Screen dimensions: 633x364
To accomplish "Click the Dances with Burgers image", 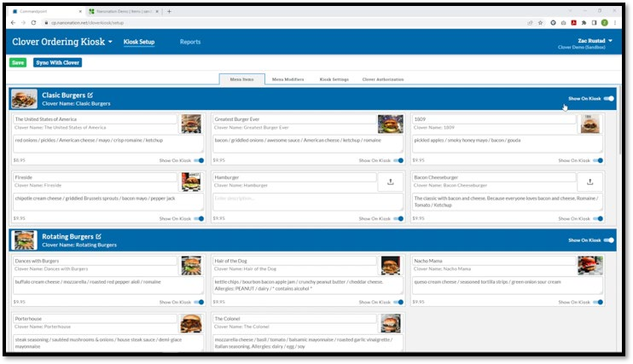I will pyautogui.click(x=191, y=265).
